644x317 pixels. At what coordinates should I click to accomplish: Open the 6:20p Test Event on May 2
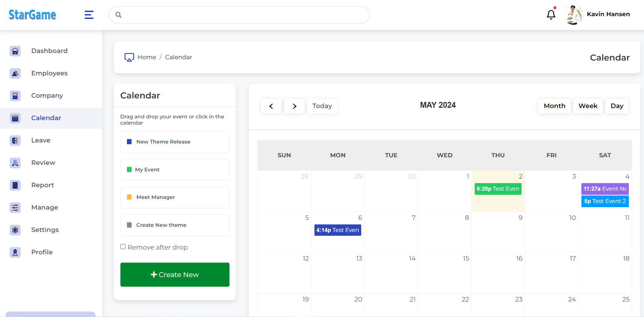[x=498, y=189]
